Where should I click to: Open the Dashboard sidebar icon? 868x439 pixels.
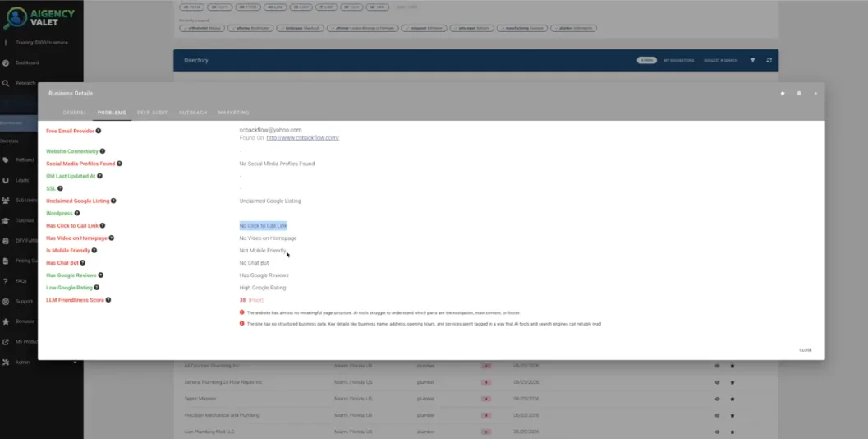(6, 62)
